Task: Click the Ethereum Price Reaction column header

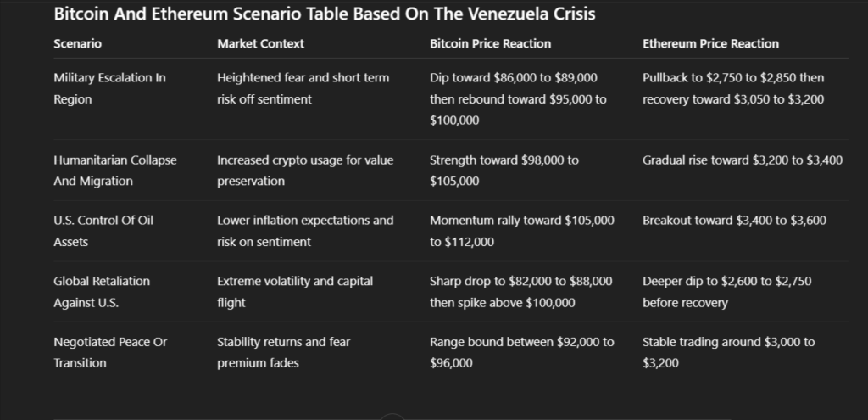Action: coord(710,43)
